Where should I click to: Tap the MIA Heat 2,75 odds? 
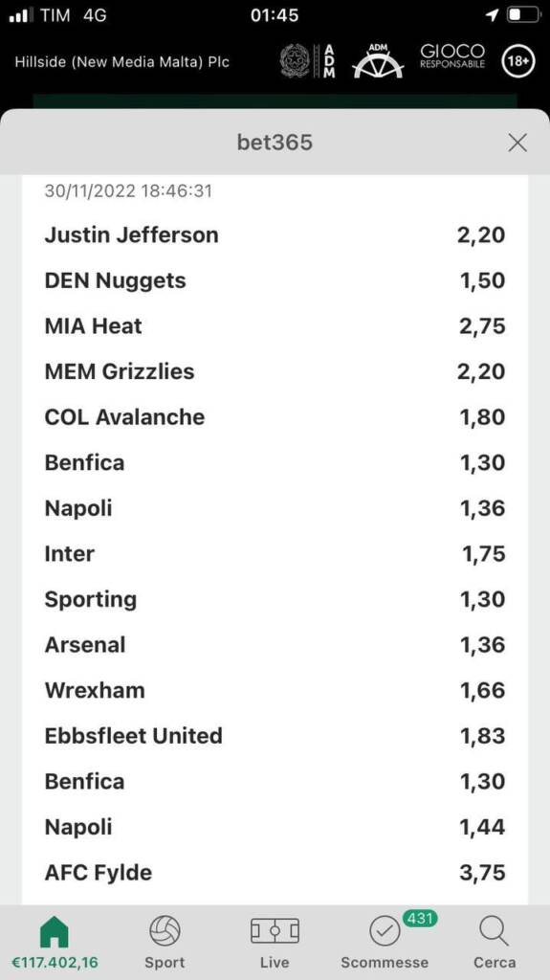pyautogui.click(x=482, y=326)
